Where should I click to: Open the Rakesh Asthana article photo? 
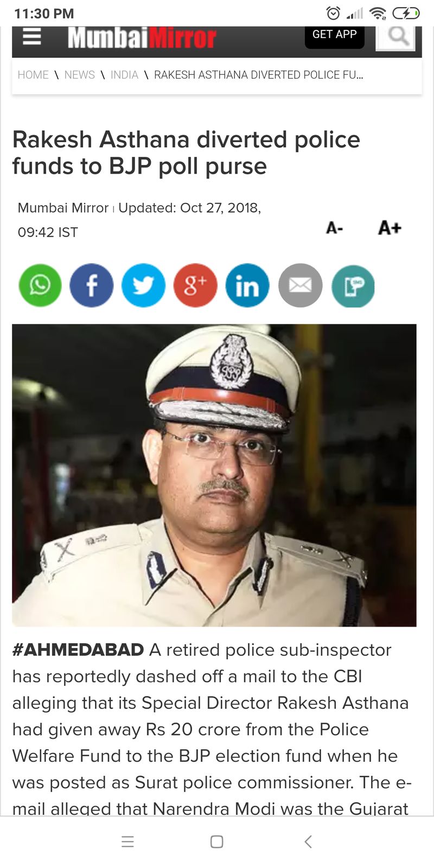pyautogui.click(x=214, y=475)
